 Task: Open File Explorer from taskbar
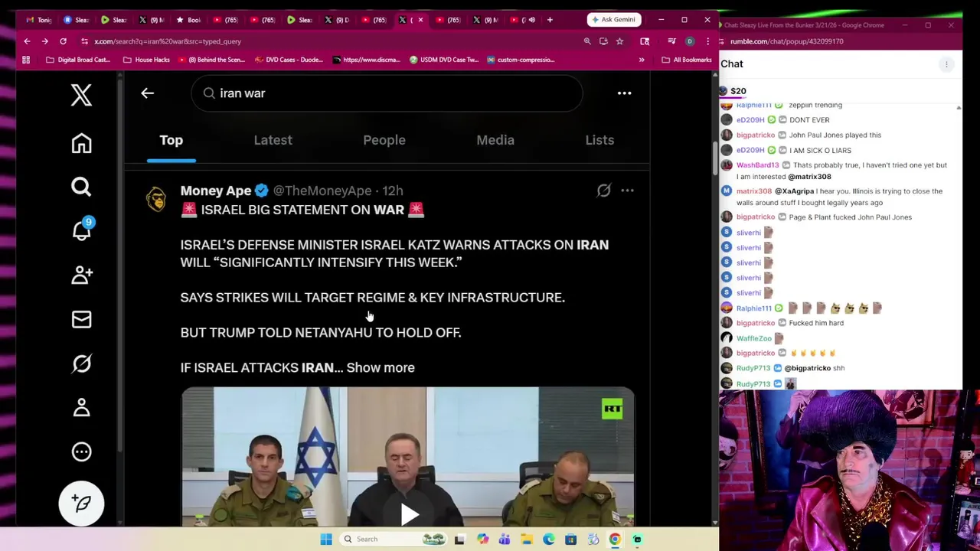click(527, 540)
